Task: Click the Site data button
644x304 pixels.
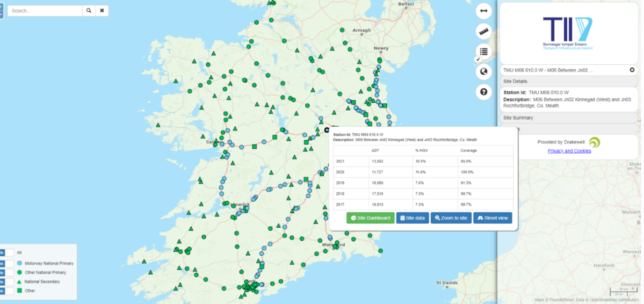Action: coord(412,217)
